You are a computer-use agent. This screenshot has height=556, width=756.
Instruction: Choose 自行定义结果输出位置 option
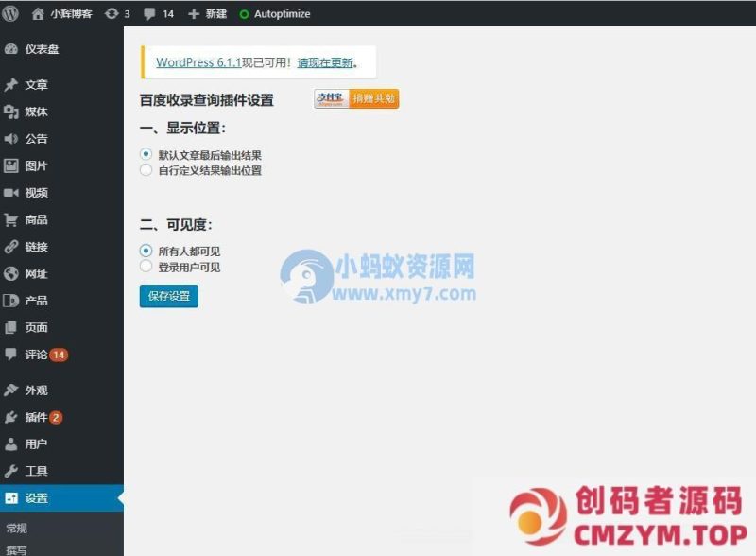(x=146, y=170)
